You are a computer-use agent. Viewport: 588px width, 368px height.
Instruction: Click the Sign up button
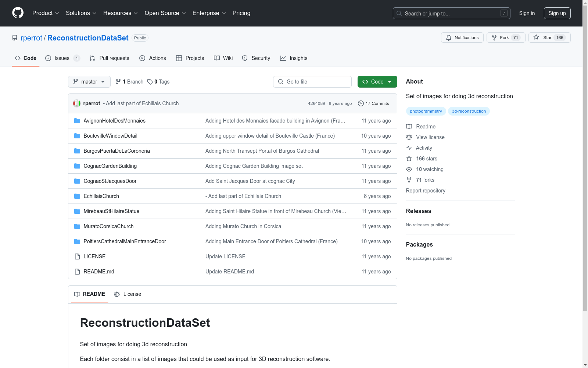[x=557, y=13]
